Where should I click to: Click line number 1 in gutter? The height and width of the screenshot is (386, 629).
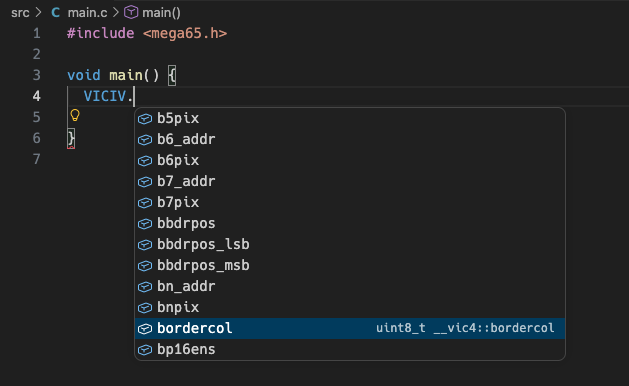pos(37,33)
